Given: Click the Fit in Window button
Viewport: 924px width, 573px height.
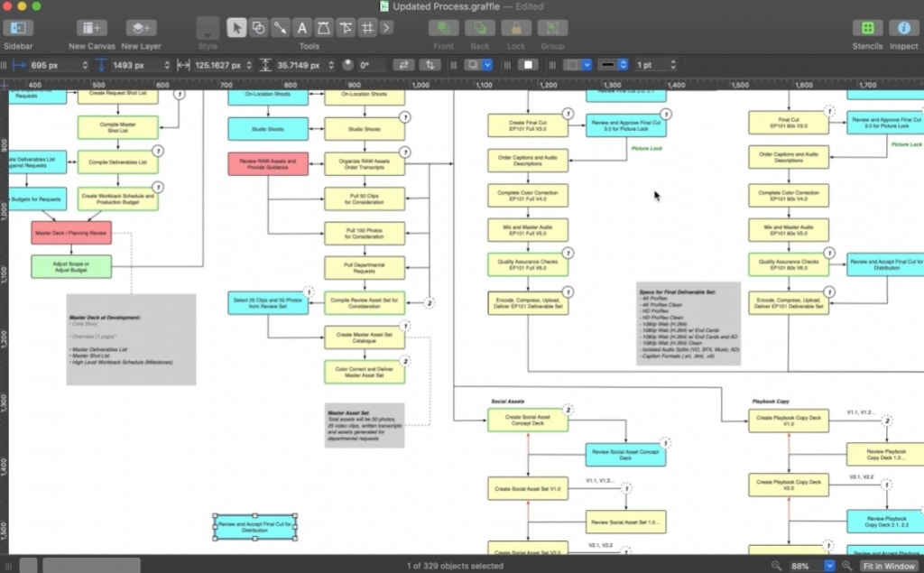Looking at the screenshot, I should point(889,566).
